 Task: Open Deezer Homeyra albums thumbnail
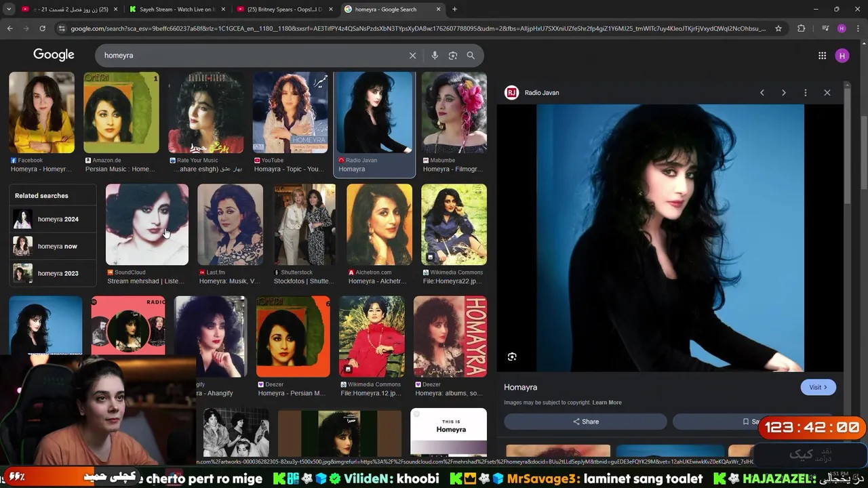pos(450,336)
